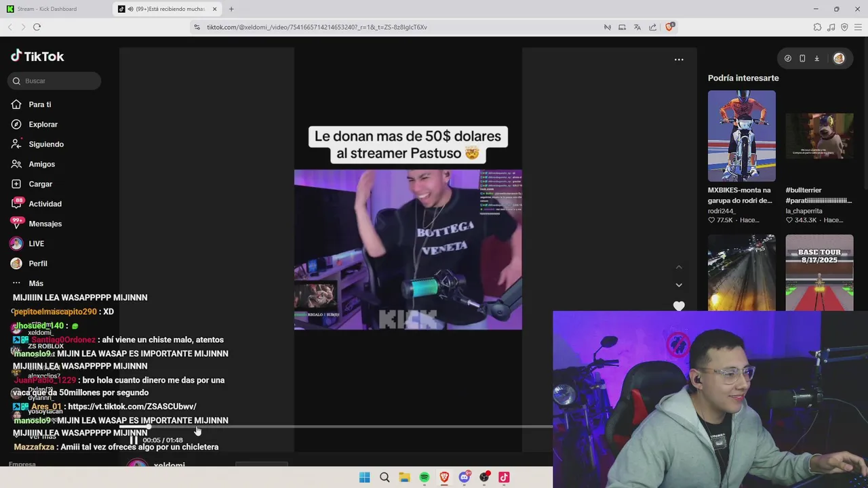This screenshot has height=488, width=868.
Task: Go forward in browser history
Action: pyautogui.click(x=23, y=27)
